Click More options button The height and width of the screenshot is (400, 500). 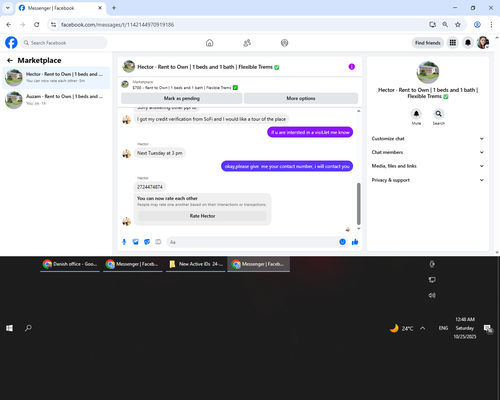[301, 98]
